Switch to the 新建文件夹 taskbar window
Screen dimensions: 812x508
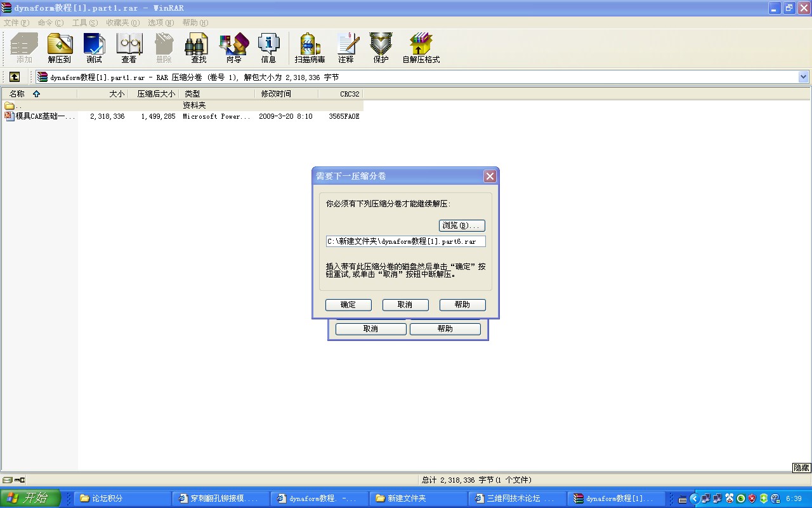[417, 498]
